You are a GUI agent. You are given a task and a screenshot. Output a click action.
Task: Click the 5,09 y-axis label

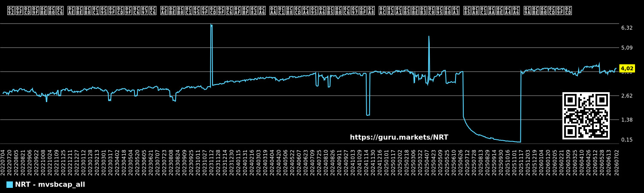(x=627, y=48)
